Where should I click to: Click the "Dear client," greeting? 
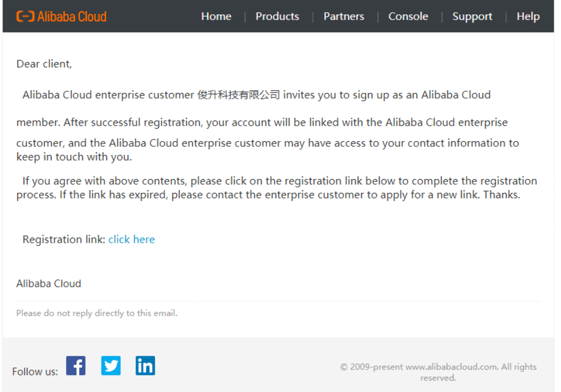click(x=44, y=64)
